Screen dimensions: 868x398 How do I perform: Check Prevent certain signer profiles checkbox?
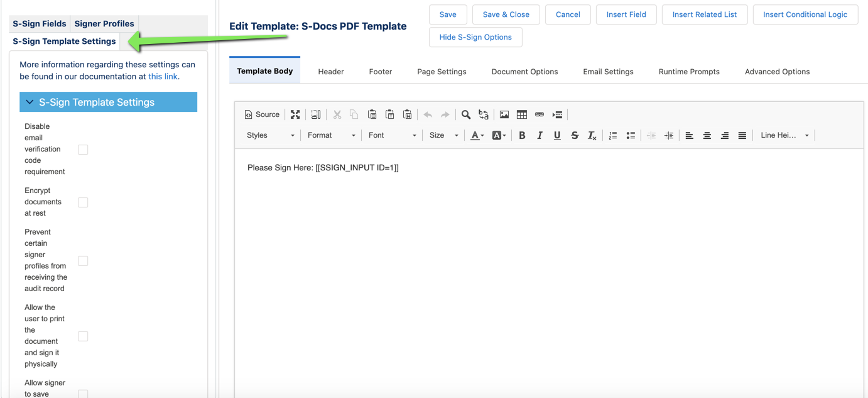(83, 261)
